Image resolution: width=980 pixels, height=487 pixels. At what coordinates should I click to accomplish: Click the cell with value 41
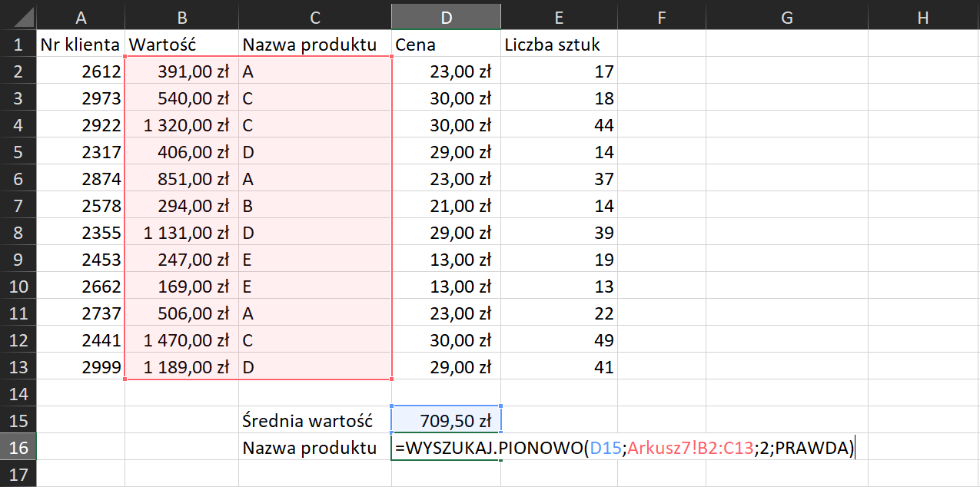pos(559,366)
